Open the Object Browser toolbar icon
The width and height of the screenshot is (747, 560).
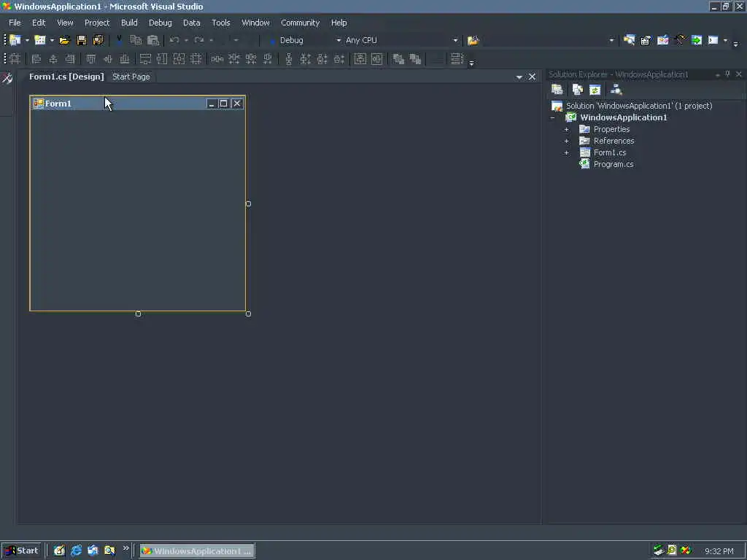tap(662, 41)
